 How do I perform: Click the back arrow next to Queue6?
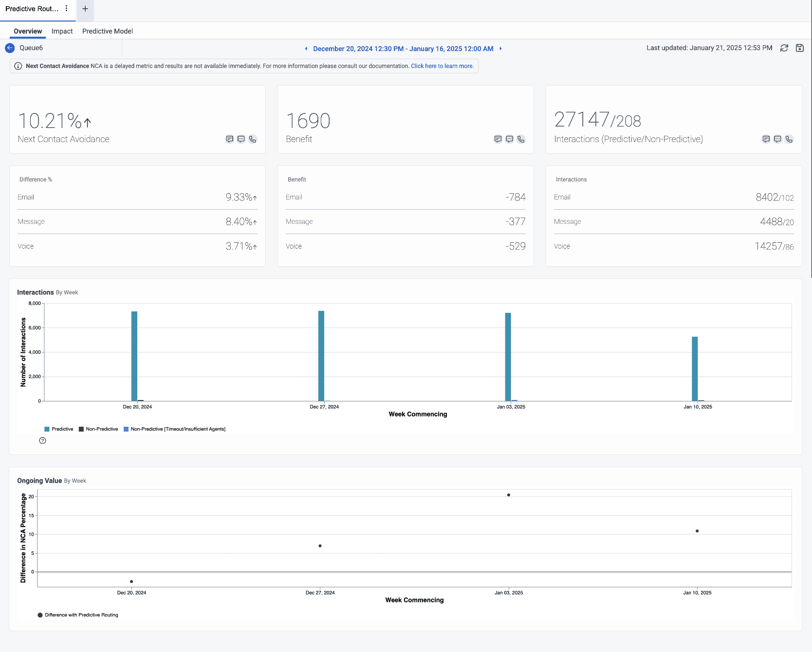pyautogui.click(x=10, y=48)
